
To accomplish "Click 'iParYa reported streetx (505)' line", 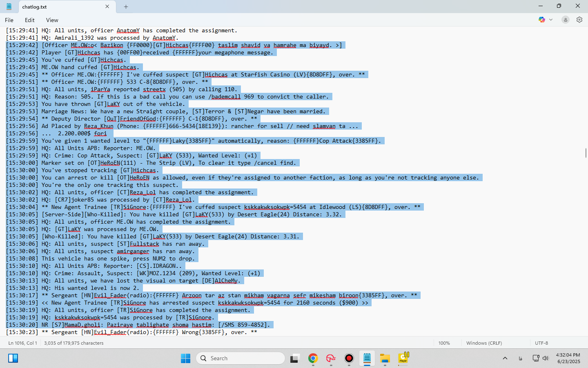I will pos(122,89).
